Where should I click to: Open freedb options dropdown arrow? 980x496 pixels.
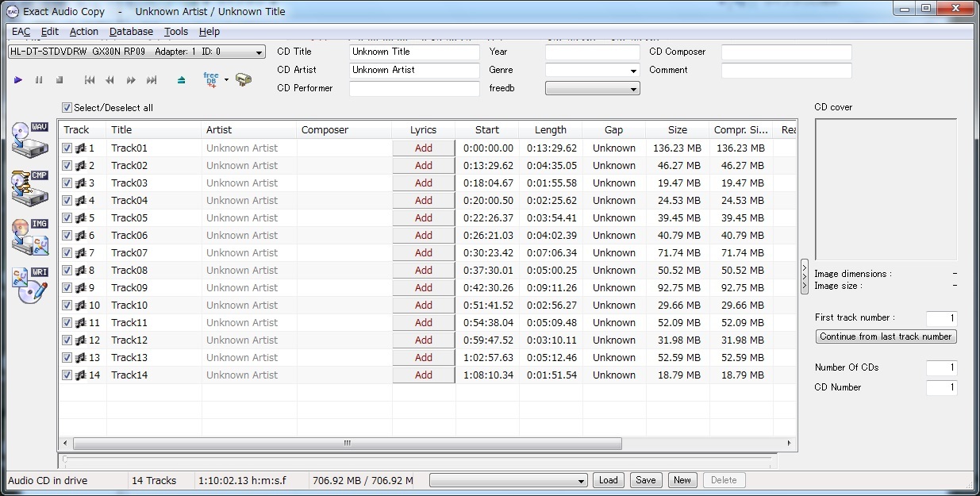[x=226, y=80]
